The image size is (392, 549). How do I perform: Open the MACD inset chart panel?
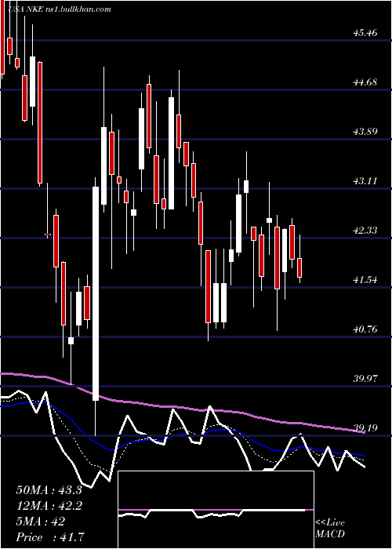click(216, 510)
